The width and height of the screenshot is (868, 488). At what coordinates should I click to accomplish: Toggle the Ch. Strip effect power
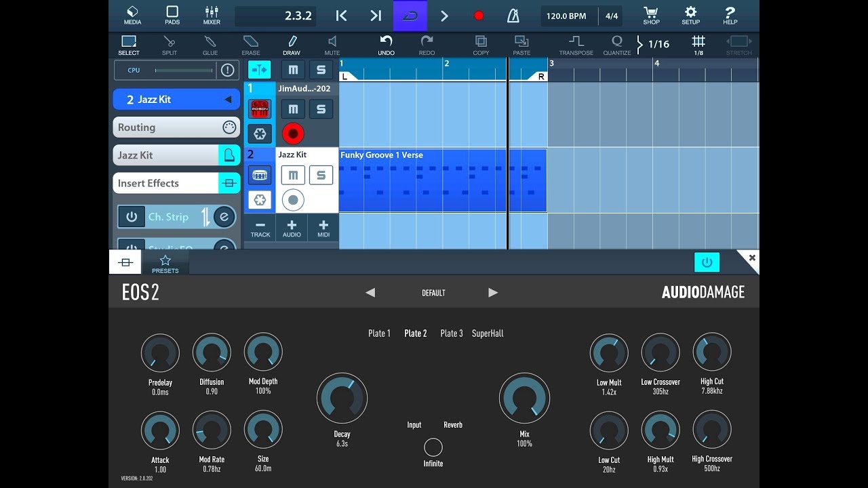pyautogui.click(x=132, y=217)
